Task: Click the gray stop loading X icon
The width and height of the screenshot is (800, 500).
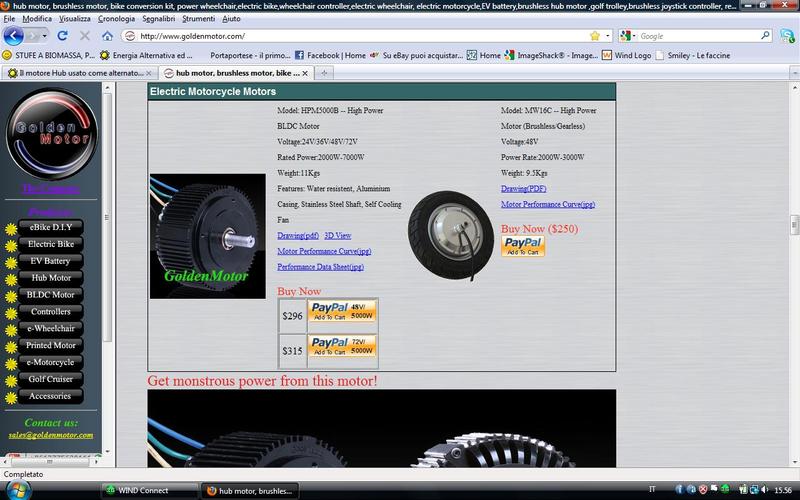Action: click(x=85, y=36)
